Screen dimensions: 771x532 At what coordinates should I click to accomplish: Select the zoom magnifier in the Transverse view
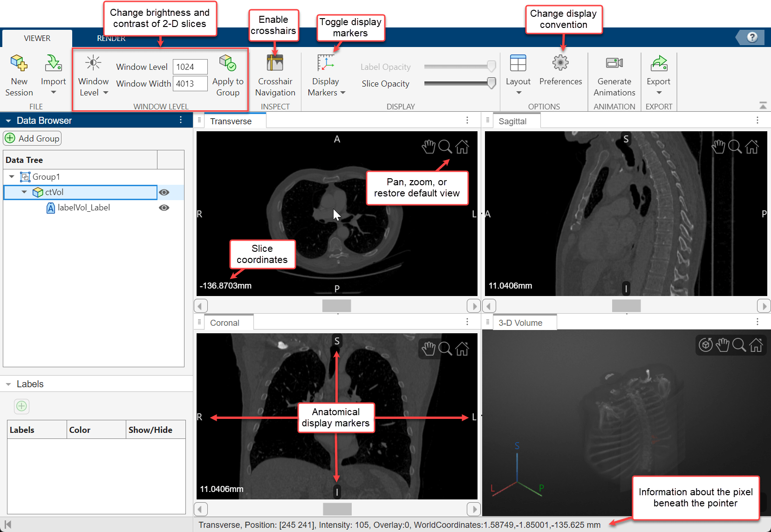[445, 147]
